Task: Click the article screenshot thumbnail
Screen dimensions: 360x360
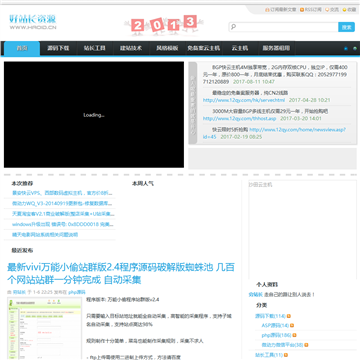Action: pyautogui.click(x=44, y=329)
